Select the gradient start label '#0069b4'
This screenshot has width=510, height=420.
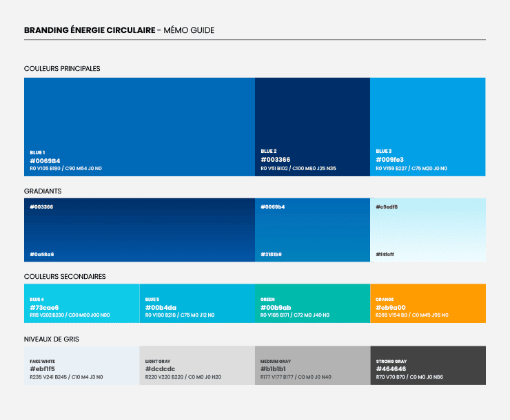[x=272, y=207]
